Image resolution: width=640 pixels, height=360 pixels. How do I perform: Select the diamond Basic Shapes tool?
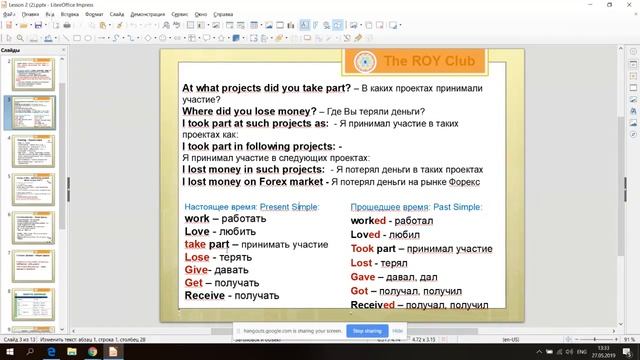click(x=148, y=38)
